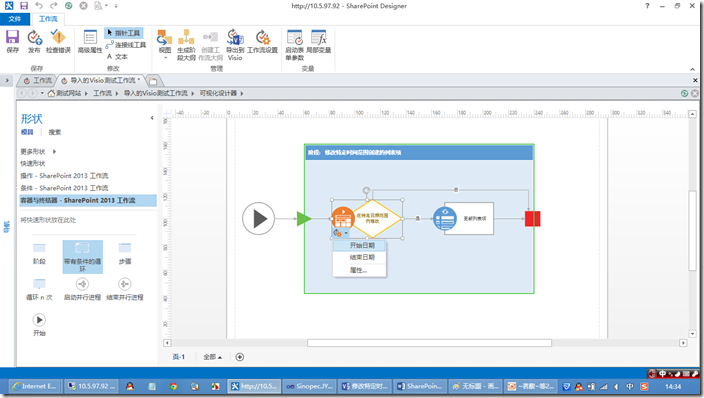
Task: Click the green stage-enter arrow shape
Action: click(304, 219)
